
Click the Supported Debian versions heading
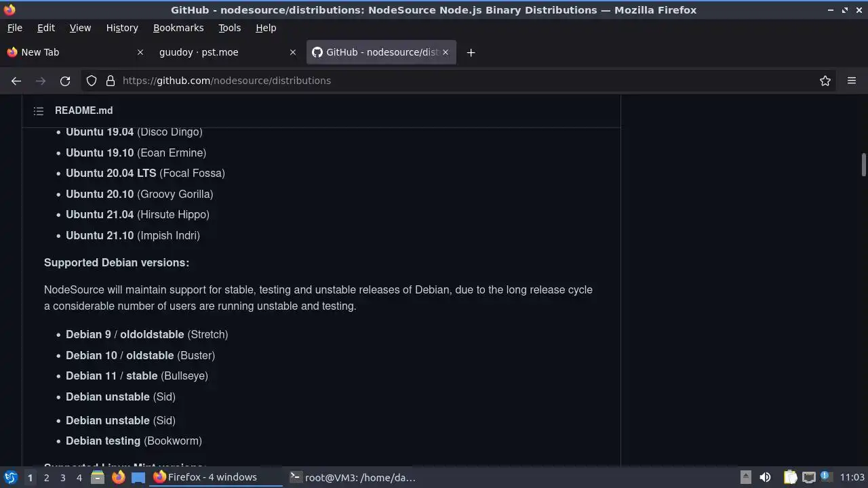click(x=117, y=262)
